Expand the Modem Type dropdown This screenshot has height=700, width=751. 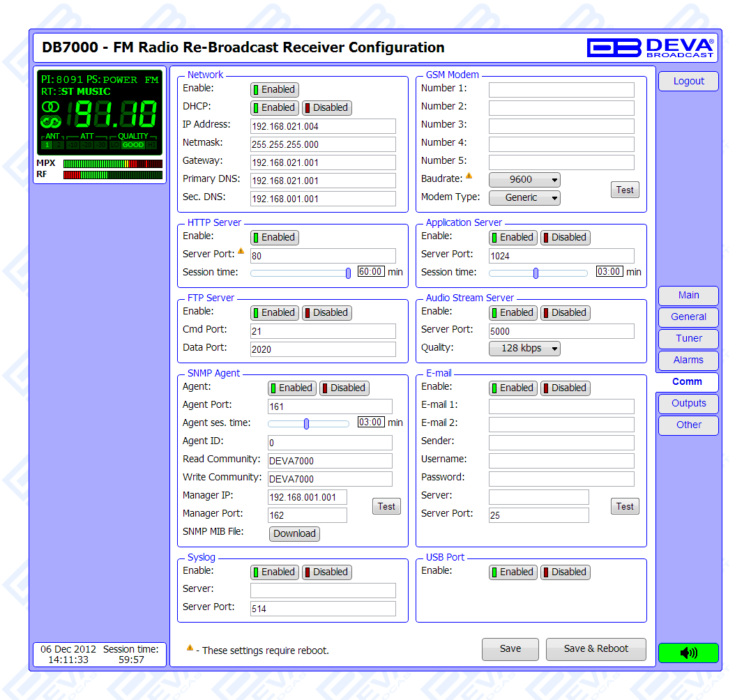click(x=524, y=198)
